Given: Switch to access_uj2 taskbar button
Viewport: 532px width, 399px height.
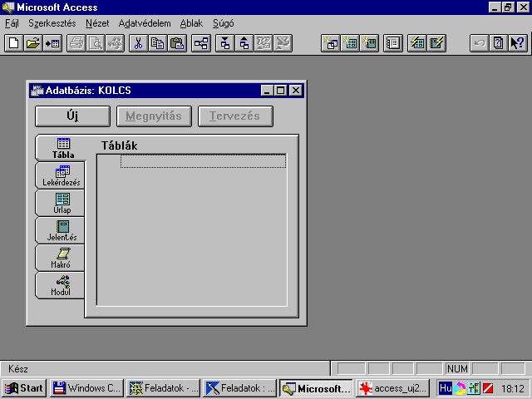Looking at the screenshot, I should pos(393,388).
